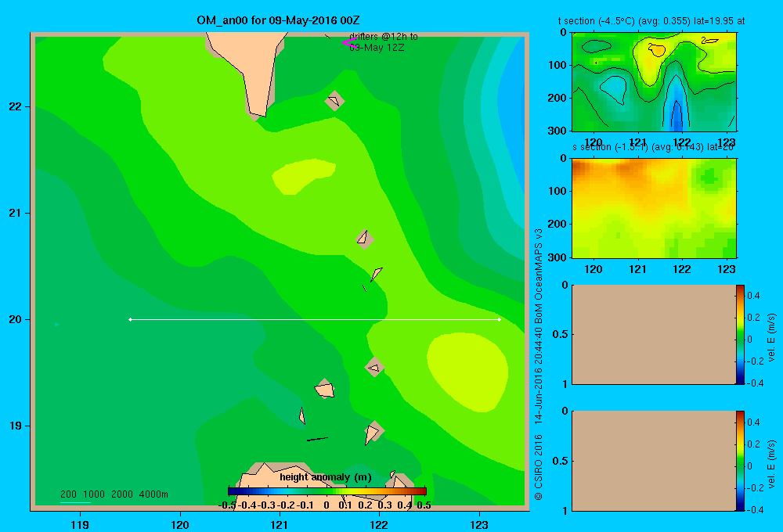Click latitude label 21 on main map axis
Screen dimensions: 783x532
point(16,213)
